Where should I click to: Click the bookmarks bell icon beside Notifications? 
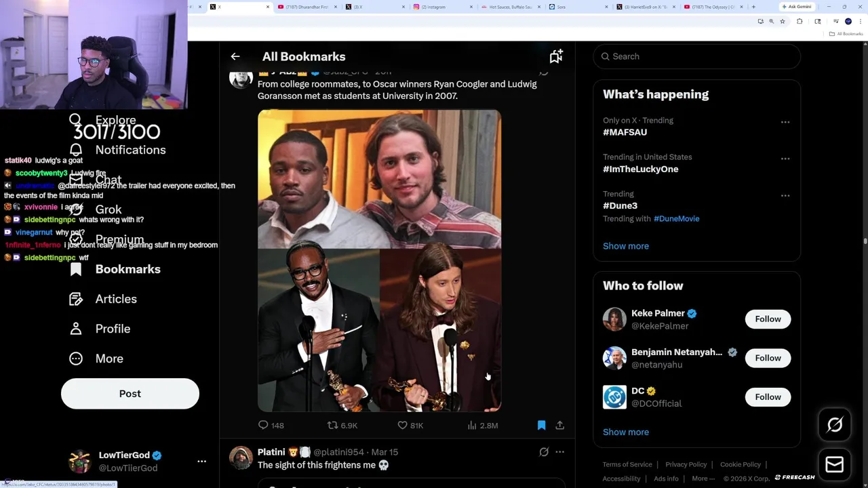point(76,150)
